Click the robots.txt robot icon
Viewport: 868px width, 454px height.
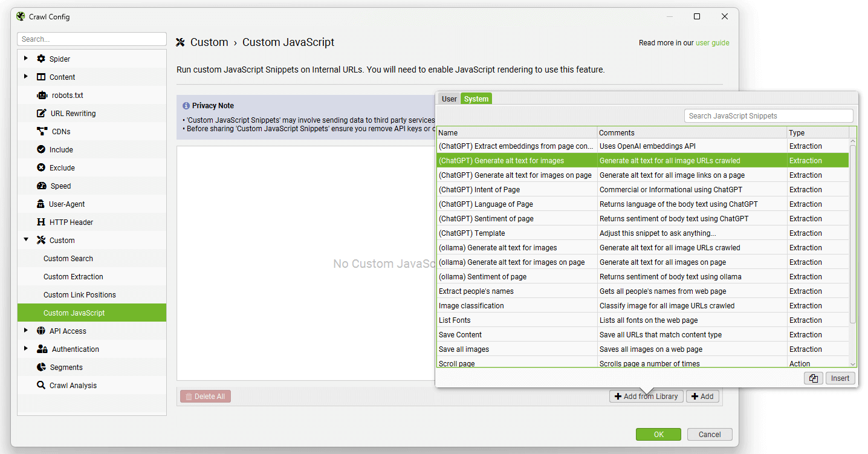click(42, 96)
